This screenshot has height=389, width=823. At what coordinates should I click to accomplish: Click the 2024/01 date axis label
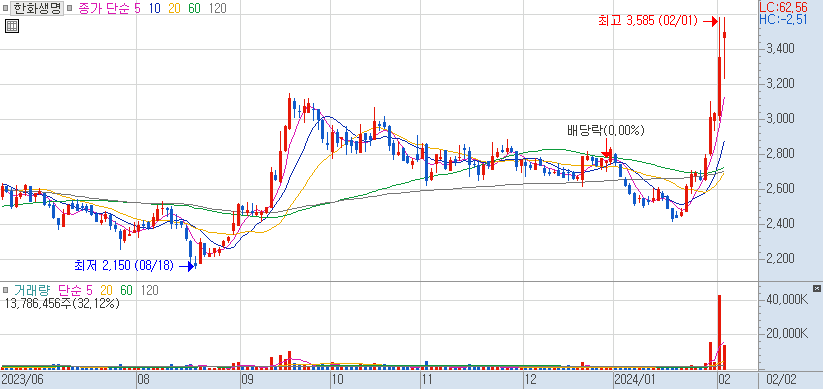click(x=635, y=380)
